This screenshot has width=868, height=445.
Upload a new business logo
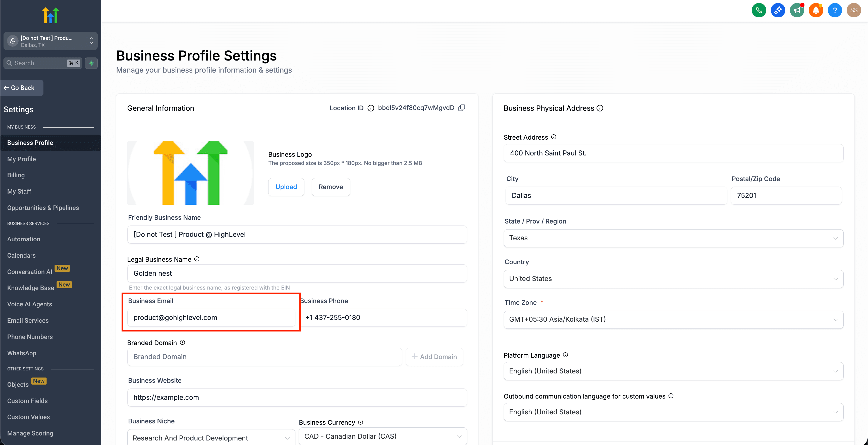tap(286, 187)
